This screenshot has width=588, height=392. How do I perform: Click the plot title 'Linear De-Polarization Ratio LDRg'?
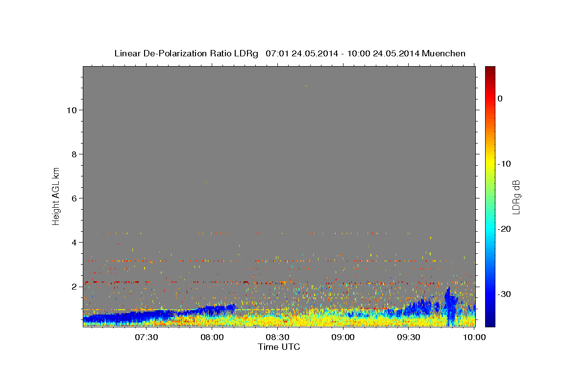pos(186,53)
